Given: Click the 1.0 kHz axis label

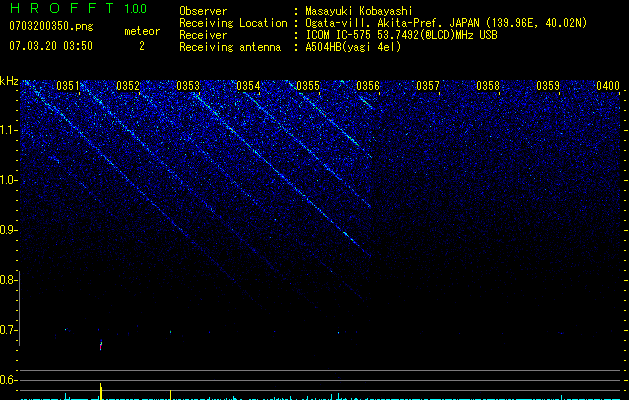Looking at the screenshot, I should [8, 180].
